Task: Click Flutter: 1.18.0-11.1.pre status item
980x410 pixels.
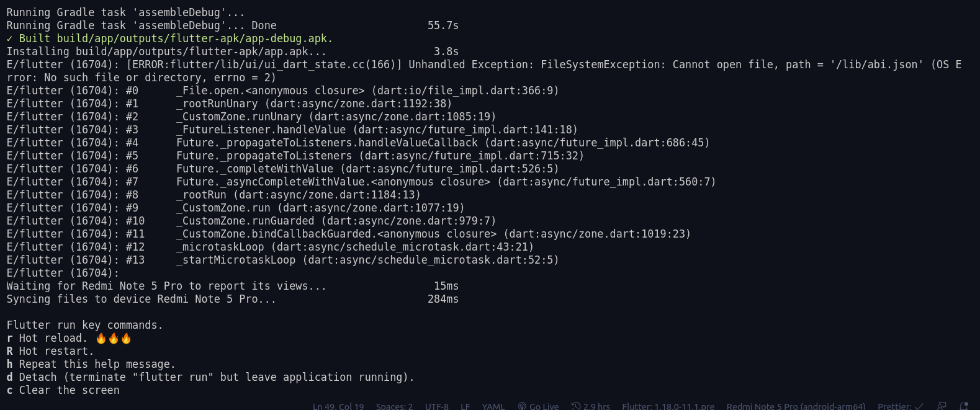Action: [x=668, y=406]
